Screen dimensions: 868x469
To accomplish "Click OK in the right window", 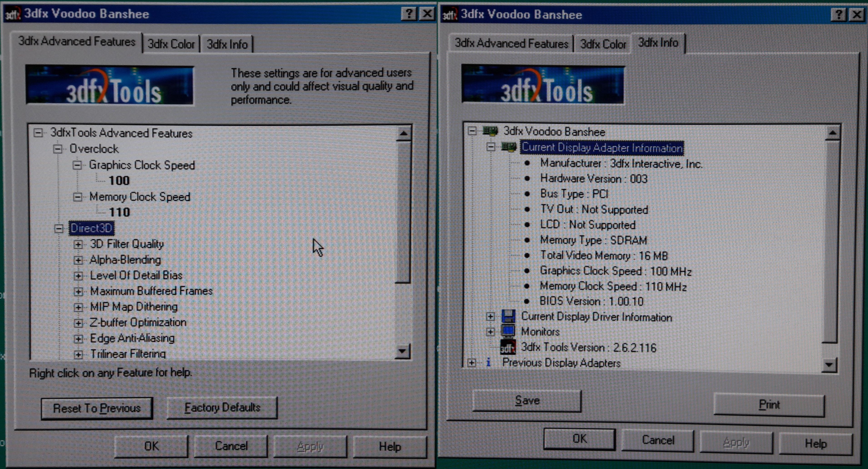I will pos(580,439).
